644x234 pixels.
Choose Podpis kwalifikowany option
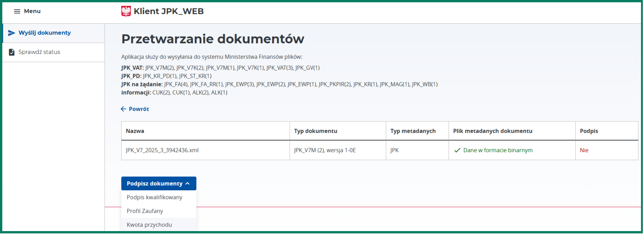click(159, 197)
